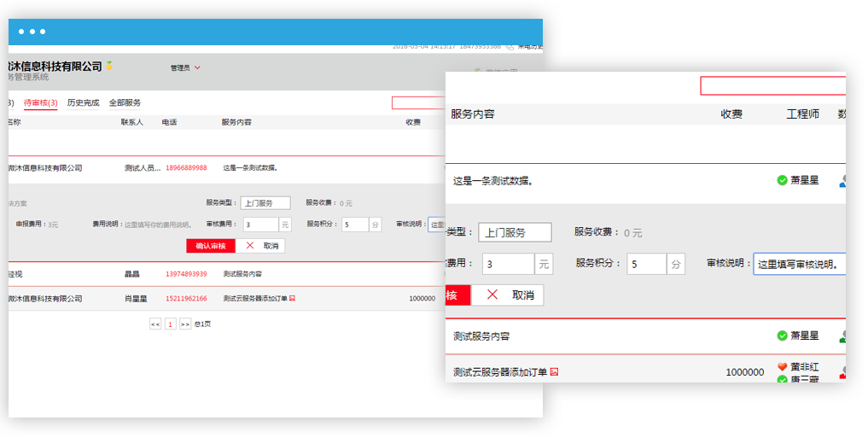Open the 全部服务 tab
This screenshot has height=438, width=868.
click(125, 102)
